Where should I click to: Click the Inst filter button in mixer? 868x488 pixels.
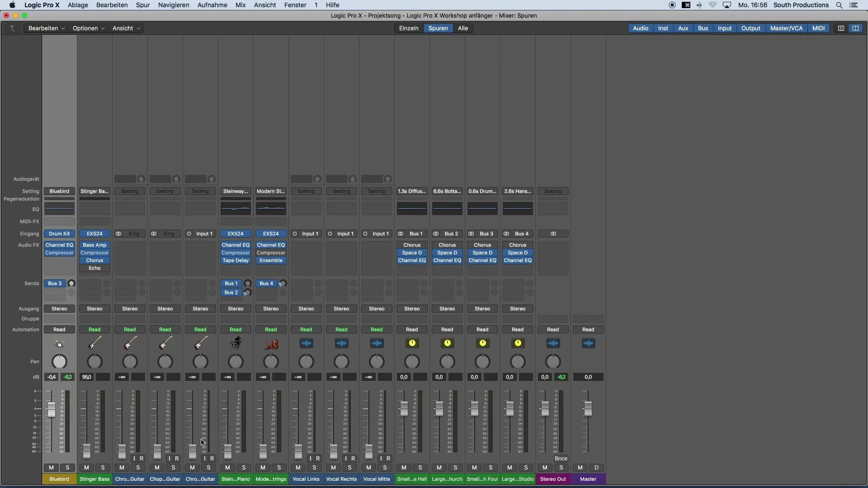(663, 28)
